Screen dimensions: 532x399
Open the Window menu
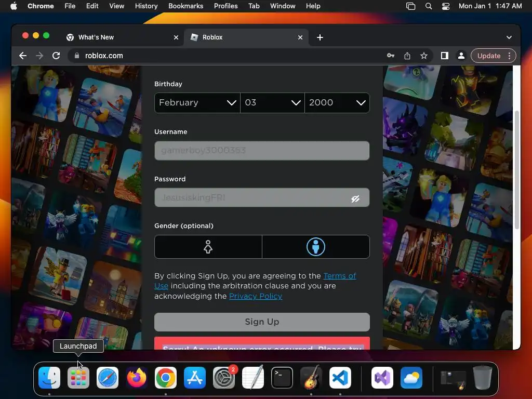(x=283, y=6)
